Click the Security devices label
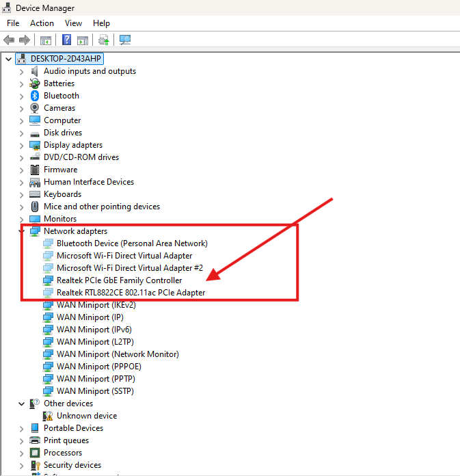Viewport: 460px width, 476px height. click(x=72, y=465)
